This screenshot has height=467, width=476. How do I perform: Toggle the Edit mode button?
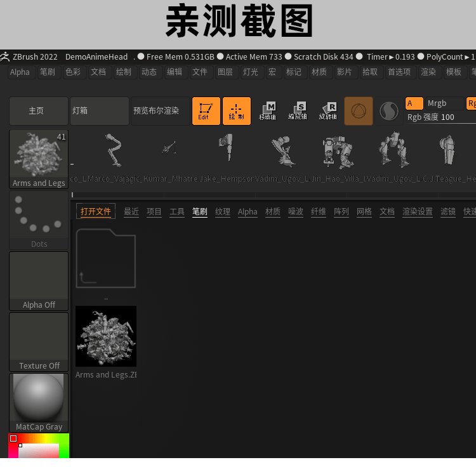point(206,111)
